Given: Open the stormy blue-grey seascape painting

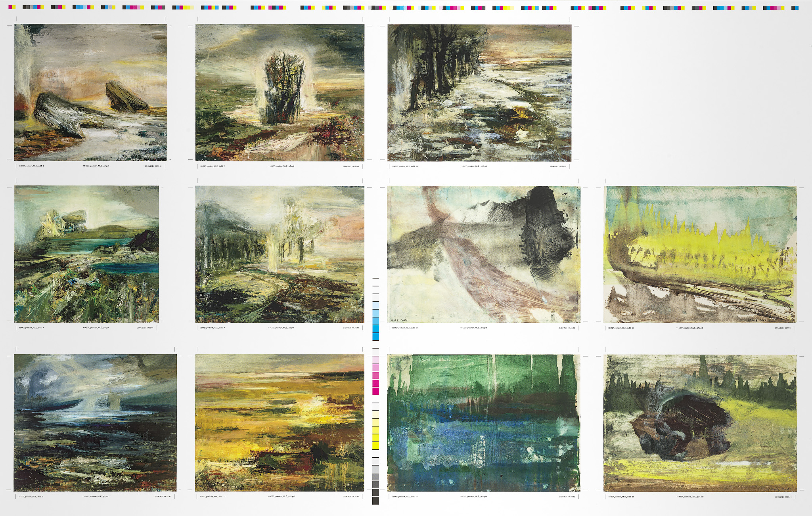Looking at the screenshot, I should pos(95,423).
